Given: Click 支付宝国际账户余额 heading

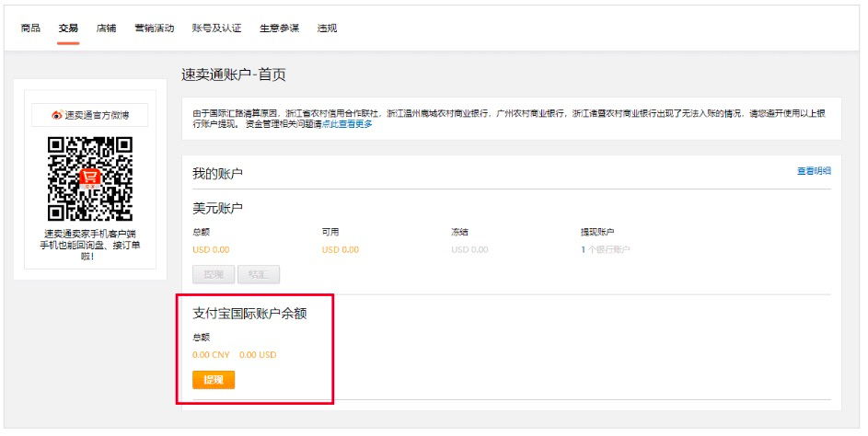Looking at the screenshot, I should [x=249, y=313].
